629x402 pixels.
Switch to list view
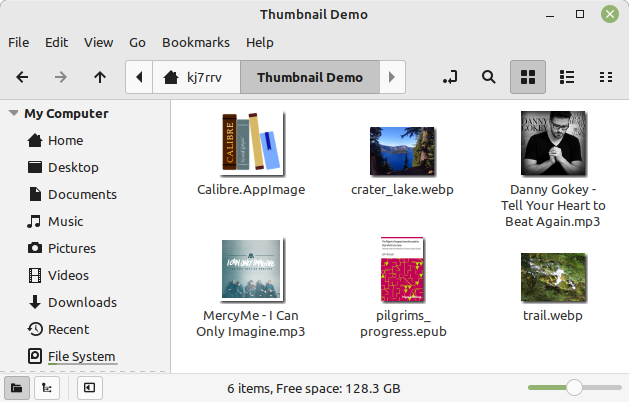pyautogui.click(x=567, y=77)
